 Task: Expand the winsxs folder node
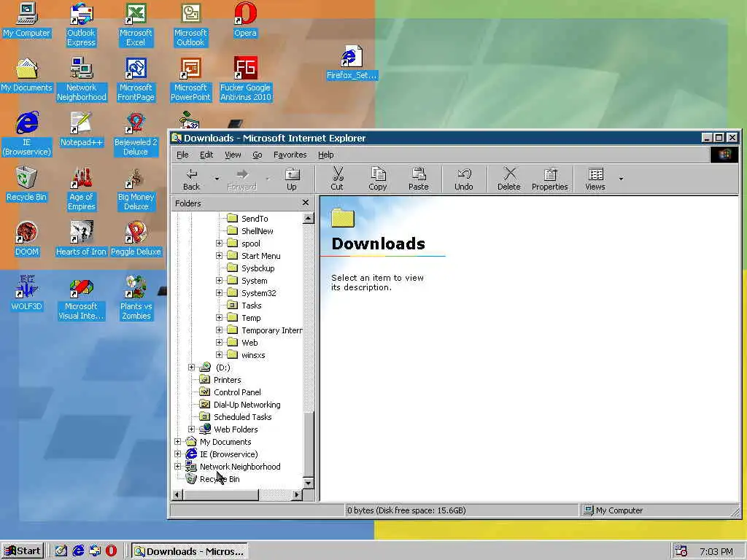tap(219, 355)
